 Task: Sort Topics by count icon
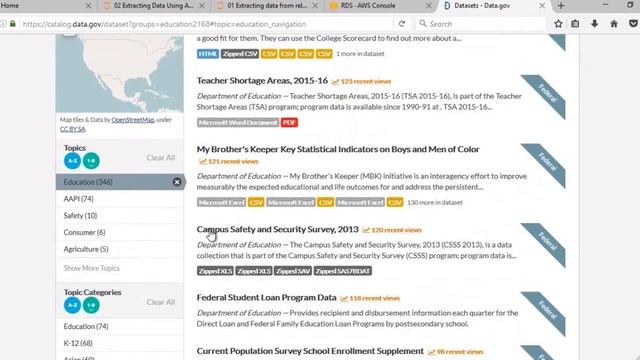coord(91,161)
